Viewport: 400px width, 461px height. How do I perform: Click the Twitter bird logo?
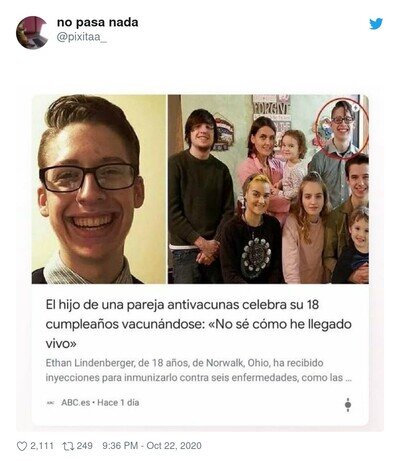point(376,24)
